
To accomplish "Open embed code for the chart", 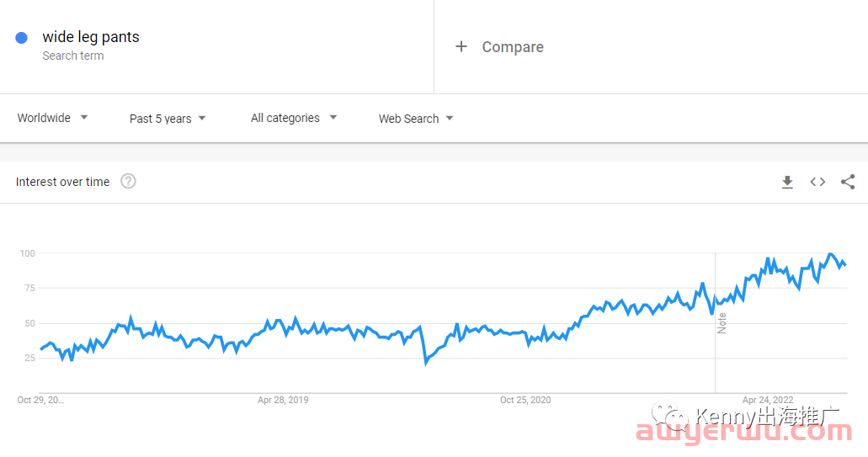I will click(x=817, y=182).
